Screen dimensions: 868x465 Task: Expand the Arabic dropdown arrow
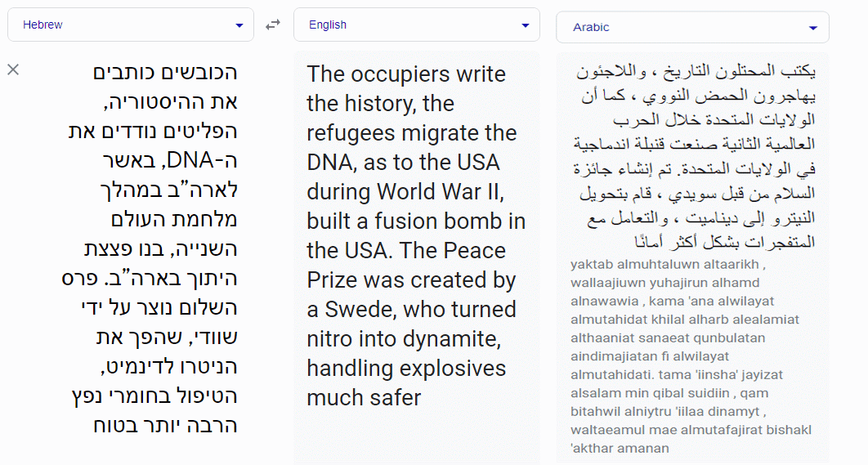coord(812,29)
